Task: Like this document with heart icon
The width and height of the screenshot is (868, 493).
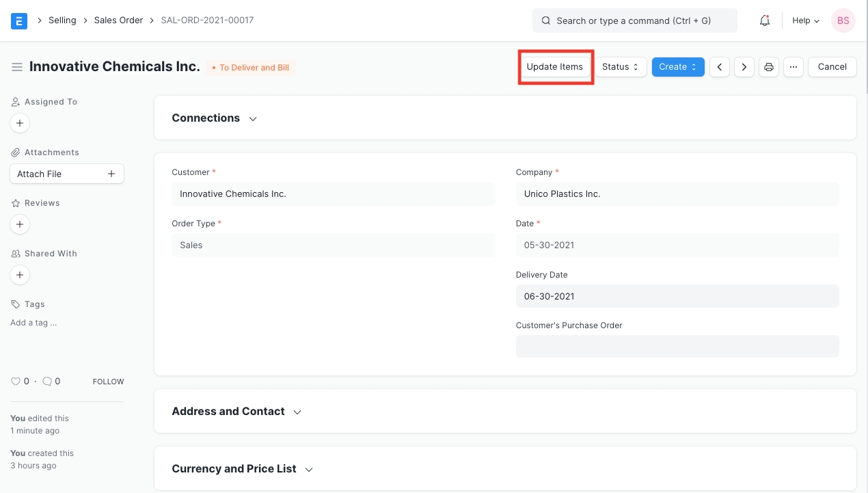Action: point(16,382)
